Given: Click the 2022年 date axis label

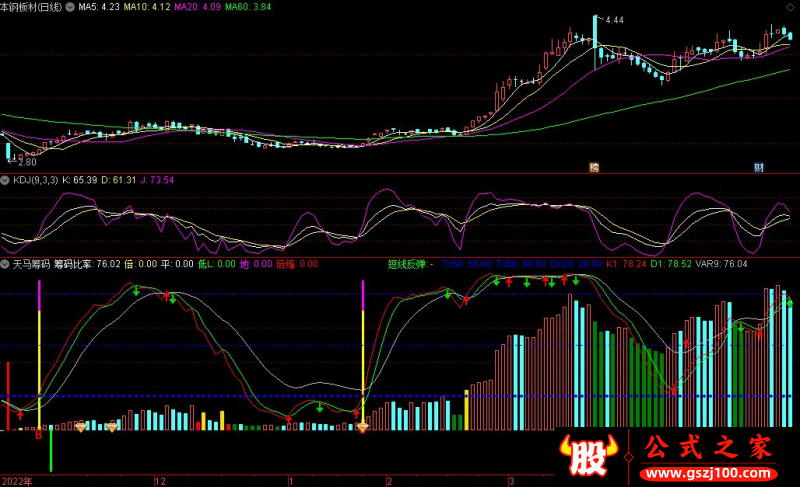Looking at the screenshot, I should [x=16, y=481].
